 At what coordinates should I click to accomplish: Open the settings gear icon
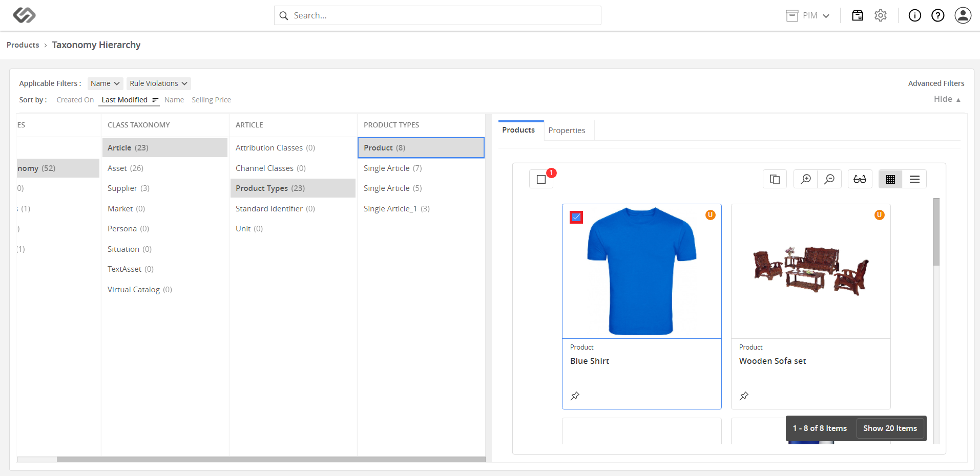tap(881, 15)
